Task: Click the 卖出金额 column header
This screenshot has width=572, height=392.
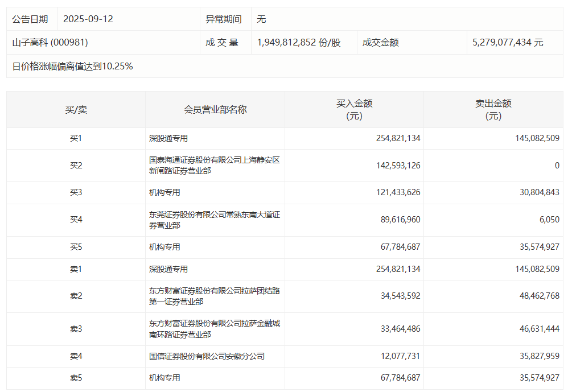Action: pos(493,110)
